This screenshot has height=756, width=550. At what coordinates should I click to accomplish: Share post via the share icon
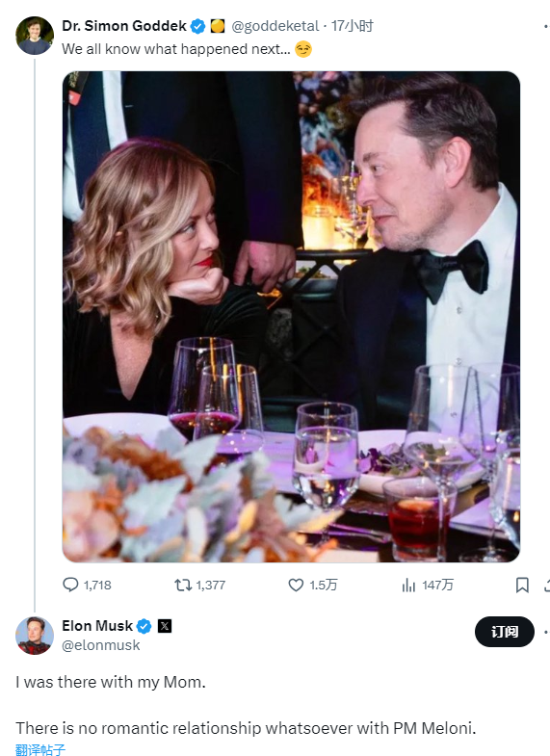click(x=546, y=586)
